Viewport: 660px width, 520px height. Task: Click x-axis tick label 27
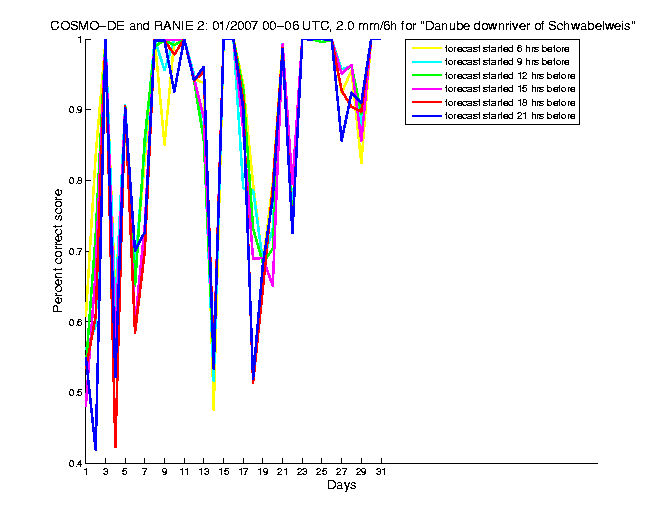coord(341,472)
